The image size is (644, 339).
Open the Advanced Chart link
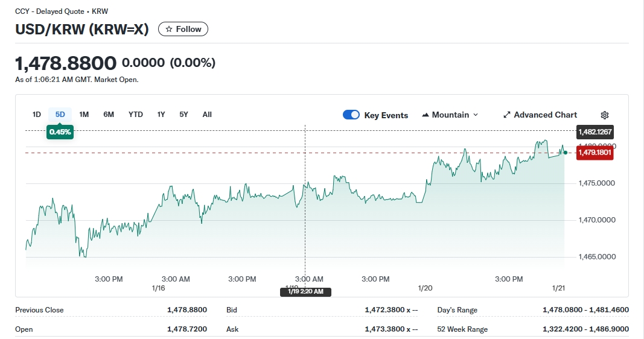[540, 115]
